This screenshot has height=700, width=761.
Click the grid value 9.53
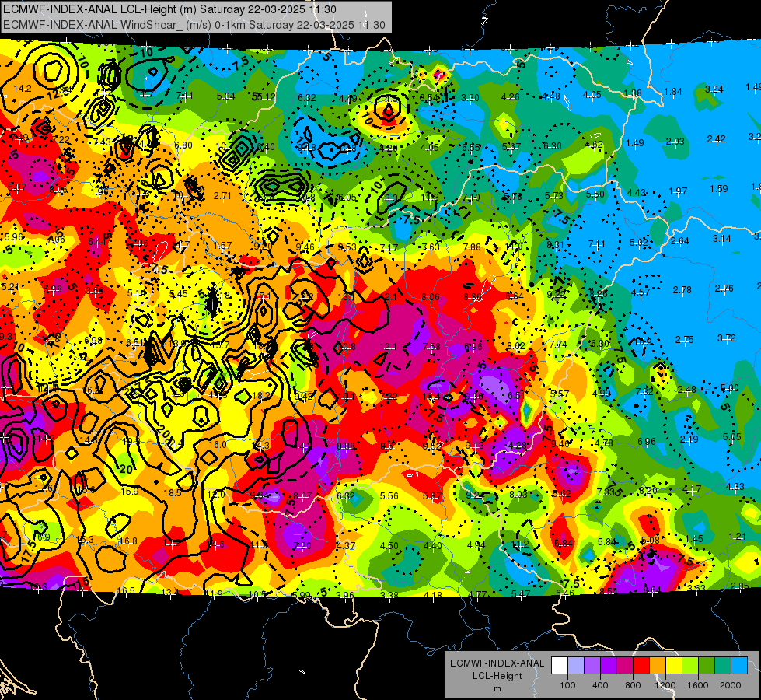pyautogui.click(x=347, y=247)
